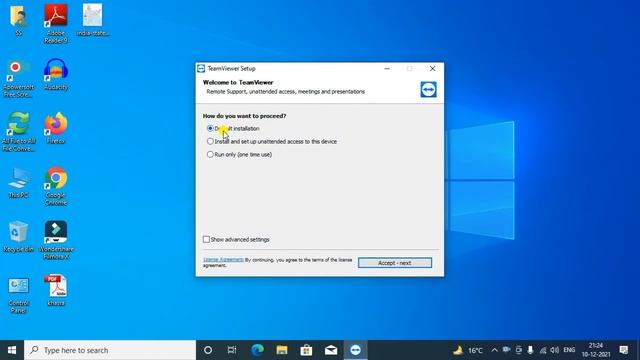Open Apowersoft Free Screen recorder shortcut
The image size is (640, 360).
18,78
